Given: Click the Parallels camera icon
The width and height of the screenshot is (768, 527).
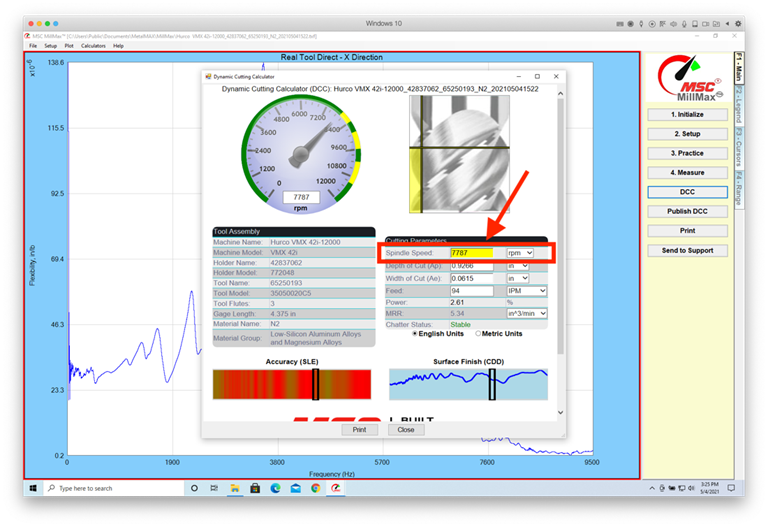Looking at the screenshot, I should [x=706, y=24].
